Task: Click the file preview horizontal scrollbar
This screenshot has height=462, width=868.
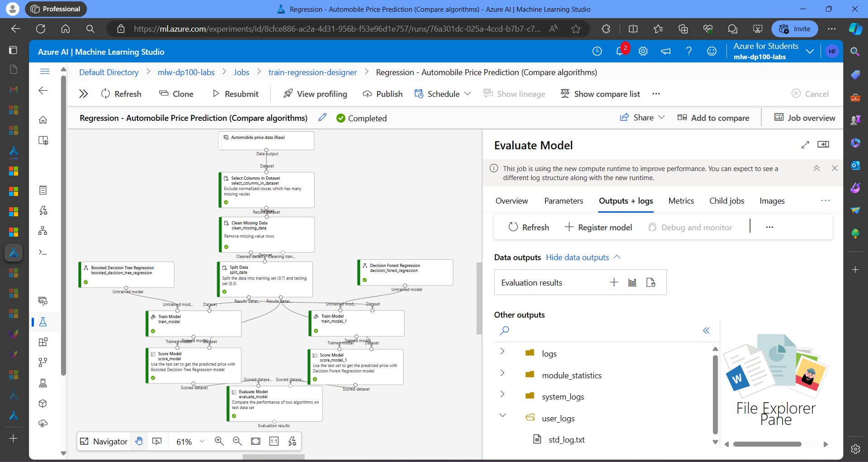Action: (x=767, y=444)
